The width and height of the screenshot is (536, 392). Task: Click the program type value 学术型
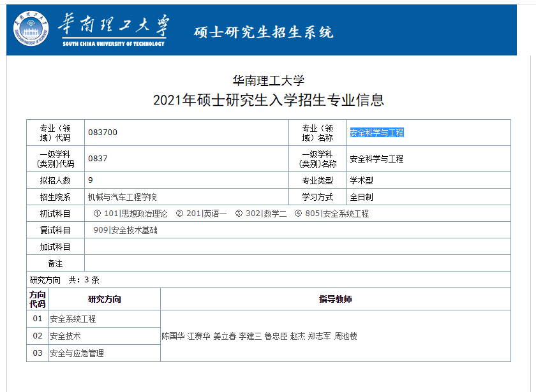click(361, 180)
